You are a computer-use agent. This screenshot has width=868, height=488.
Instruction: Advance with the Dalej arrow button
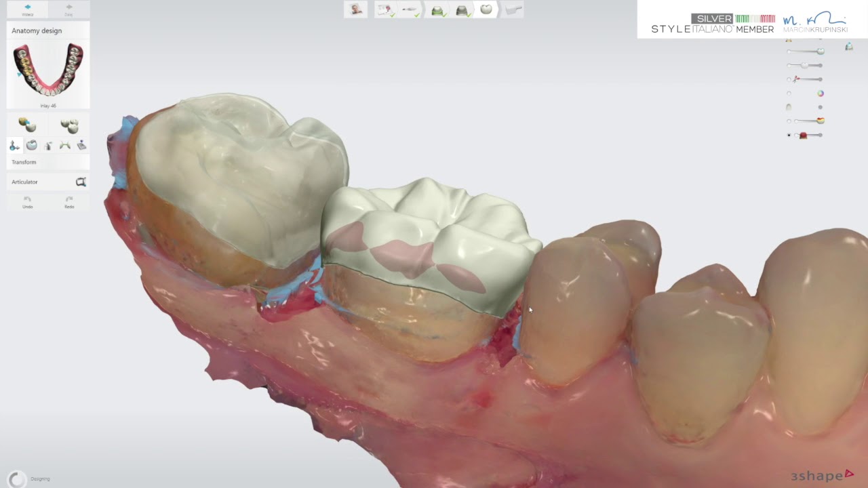(x=68, y=9)
